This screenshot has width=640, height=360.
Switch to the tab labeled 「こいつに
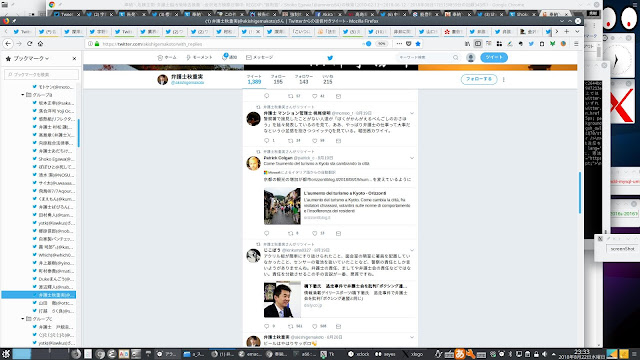[302, 31]
